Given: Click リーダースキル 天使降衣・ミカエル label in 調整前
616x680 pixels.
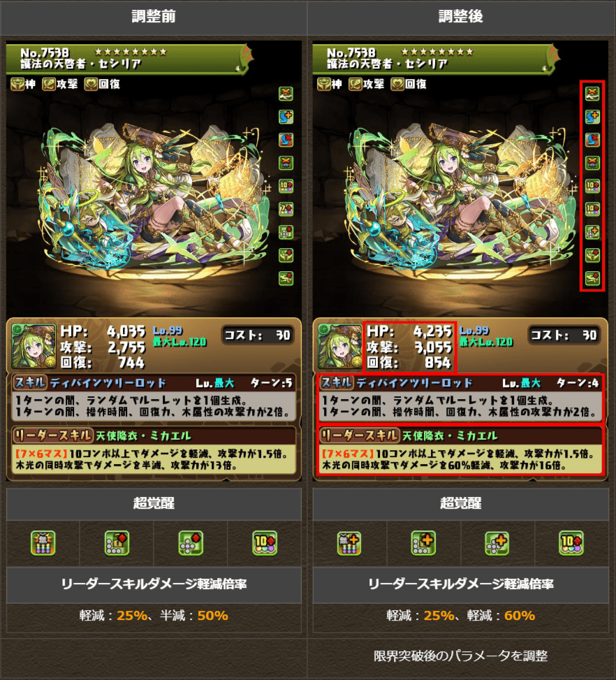Looking at the screenshot, I should (x=102, y=435).
